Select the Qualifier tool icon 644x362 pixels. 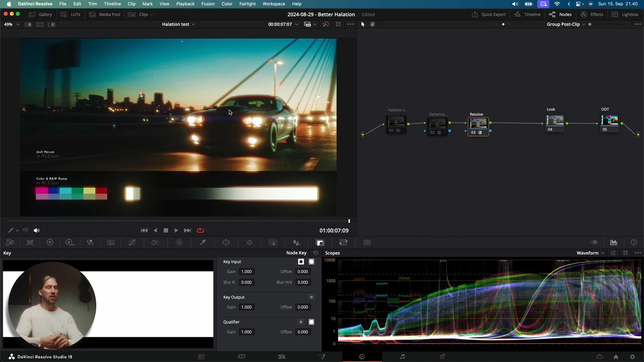(x=202, y=243)
